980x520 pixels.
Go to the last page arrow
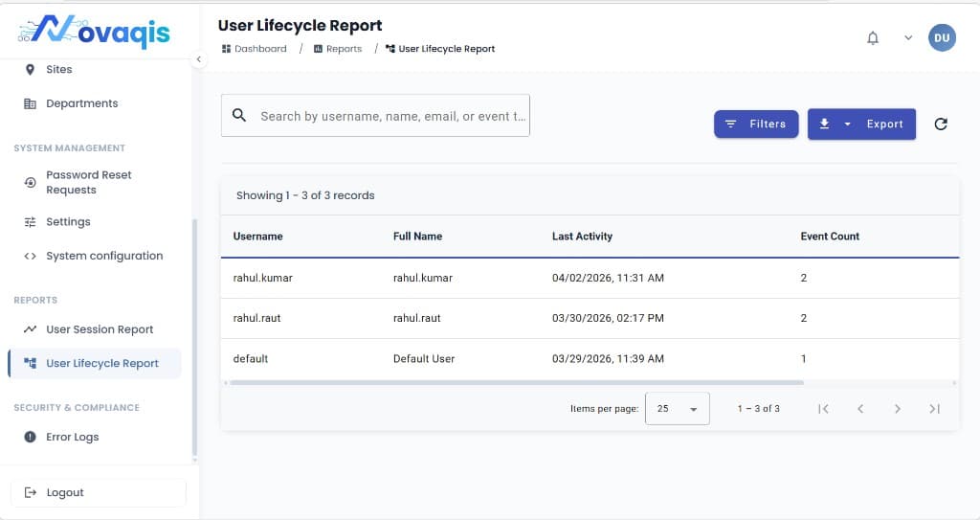pyautogui.click(x=934, y=409)
